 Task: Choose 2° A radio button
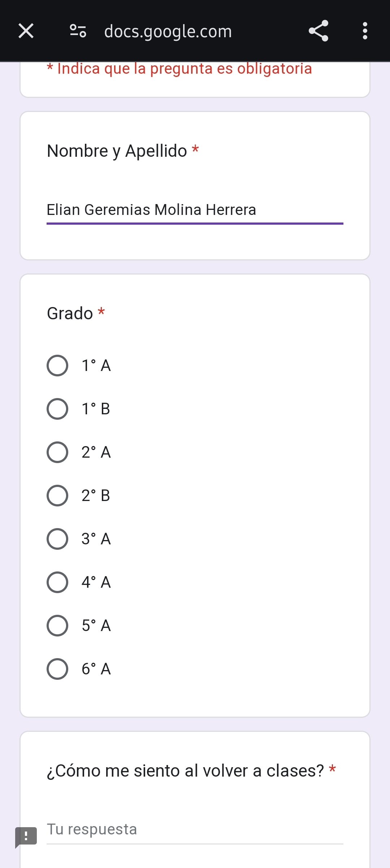[x=57, y=452]
